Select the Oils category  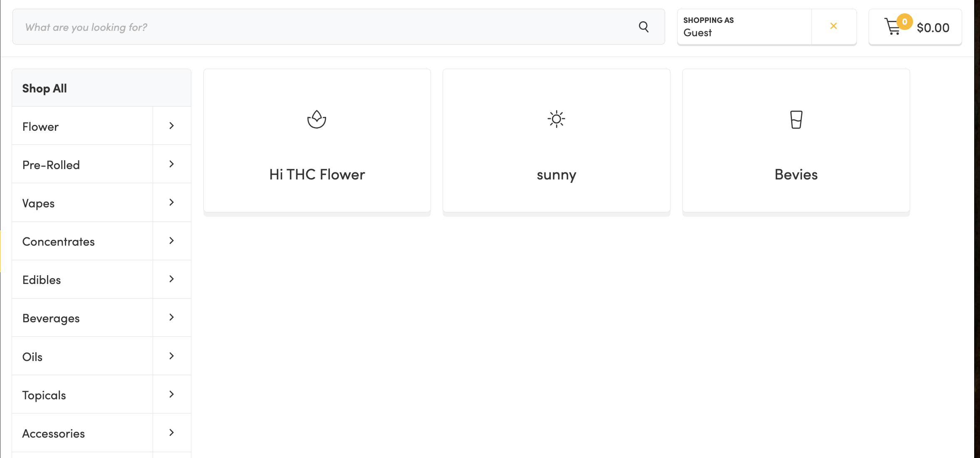(32, 357)
